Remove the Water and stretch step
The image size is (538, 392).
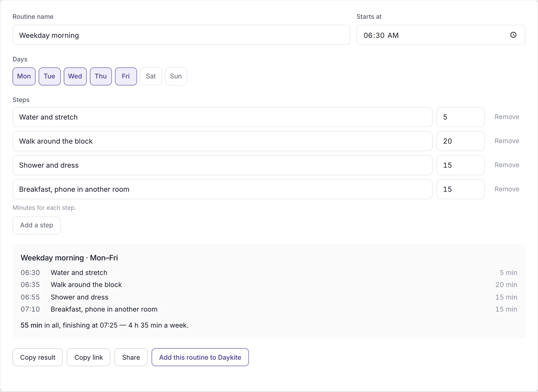pyautogui.click(x=507, y=117)
